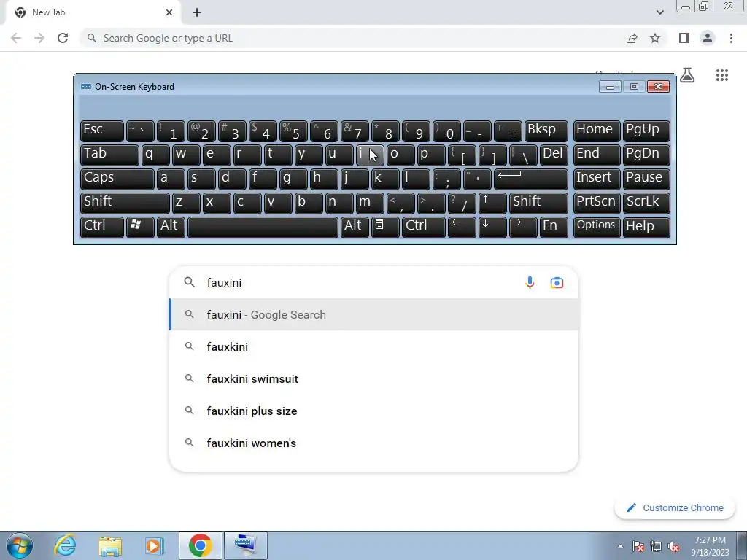Click the Windows Start orb
The width and height of the screenshot is (747, 560).
[x=20, y=545]
